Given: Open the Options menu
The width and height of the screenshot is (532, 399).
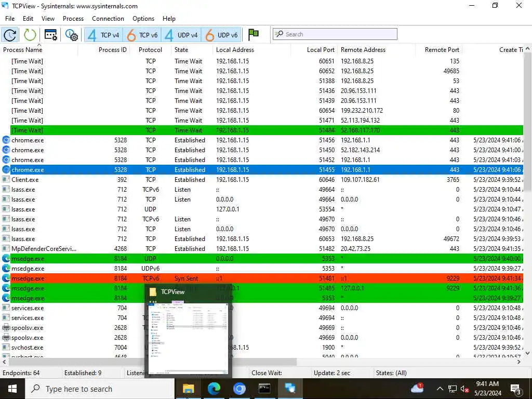Looking at the screenshot, I should pos(143,19).
